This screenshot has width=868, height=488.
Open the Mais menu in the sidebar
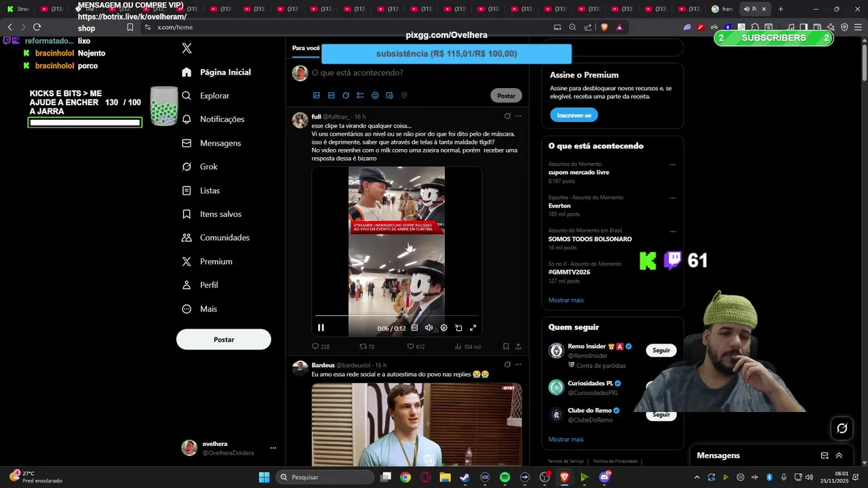coord(199,309)
